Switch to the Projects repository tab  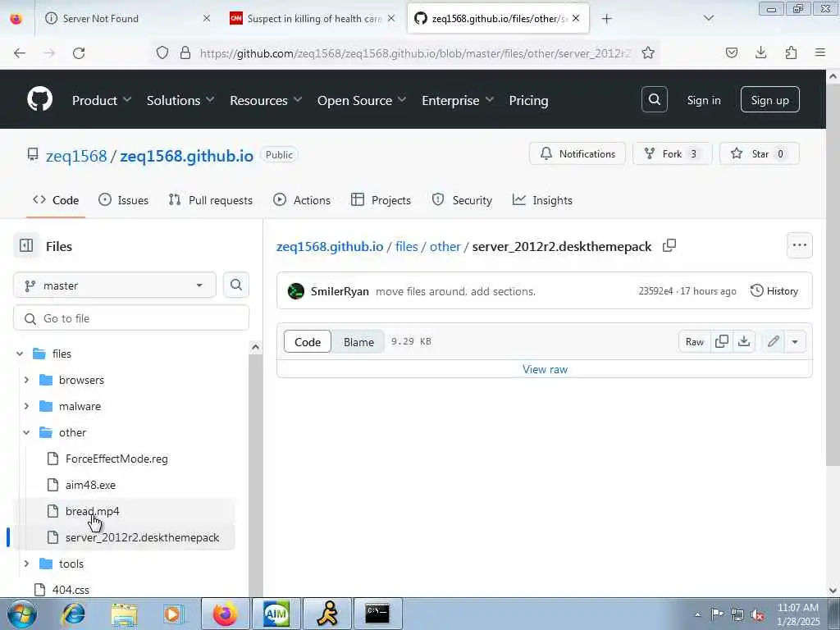coord(381,200)
